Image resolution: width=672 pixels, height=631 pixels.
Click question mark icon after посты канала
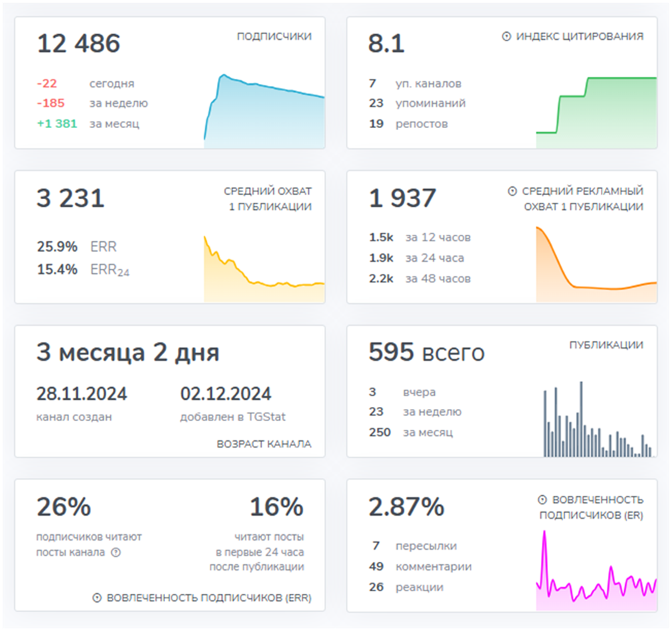(x=116, y=552)
